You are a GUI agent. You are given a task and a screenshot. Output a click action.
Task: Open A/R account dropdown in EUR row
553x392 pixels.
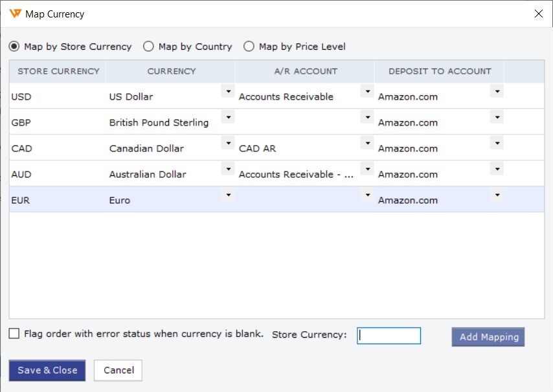[x=368, y=195]
